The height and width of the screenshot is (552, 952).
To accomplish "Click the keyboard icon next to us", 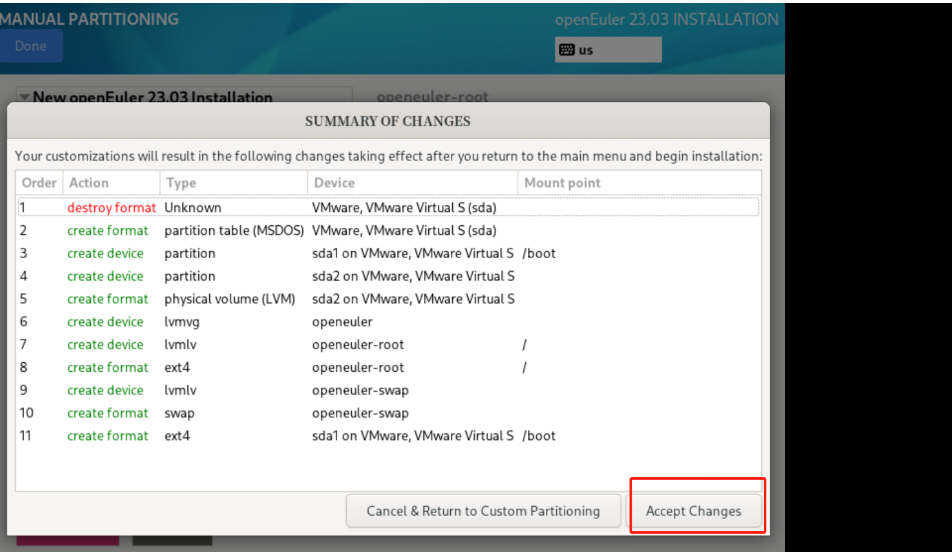I will pyautogui.click(x=566, y=50).
